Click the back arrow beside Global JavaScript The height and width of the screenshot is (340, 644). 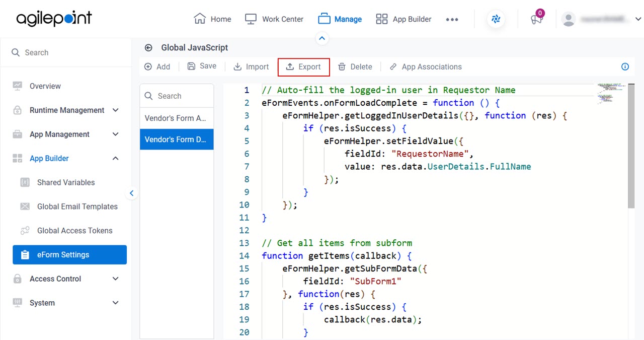tap(148, 48)
